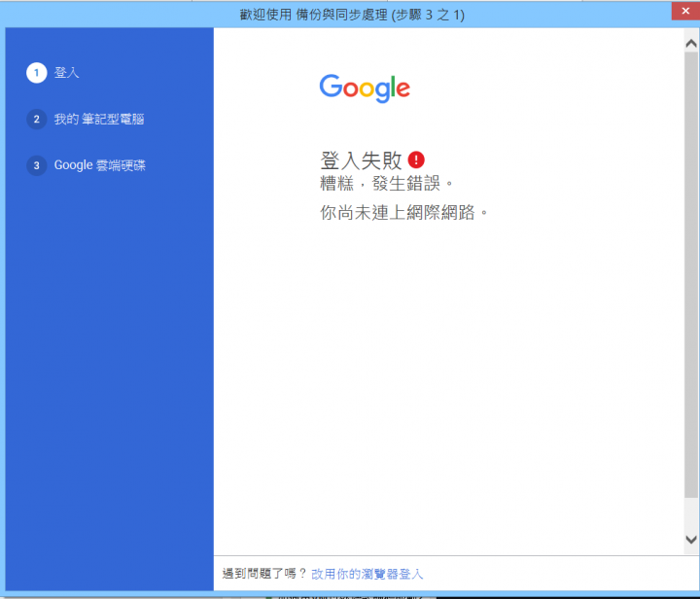Image resolution: width=700 pixels, height=599 pixels.
Task: Click the 糟糕，發生錯誤。 message
Action: click(387, 184)
